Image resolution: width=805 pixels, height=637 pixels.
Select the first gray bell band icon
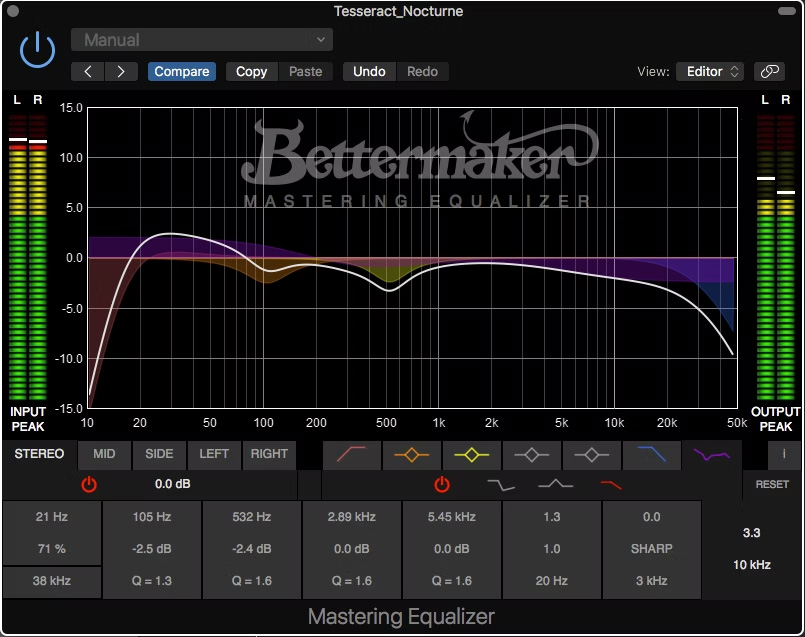tap(532, 455)
